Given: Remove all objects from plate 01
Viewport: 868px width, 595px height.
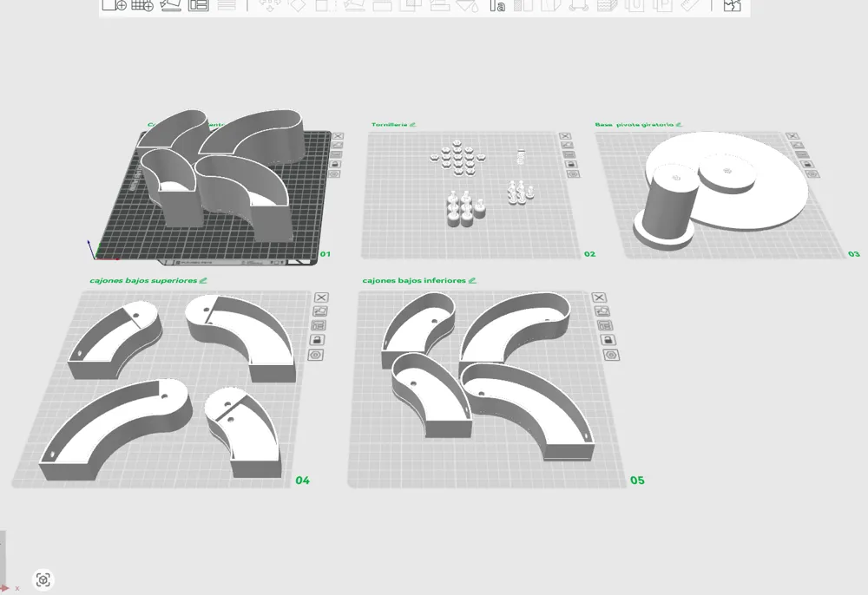Looking at the screenshot, I should click(x=339, y=136).
